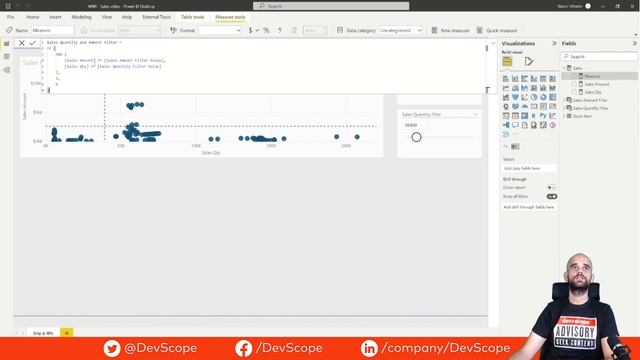Select the pie chart visual
640x360 pixels.
[x=534, y=97]
